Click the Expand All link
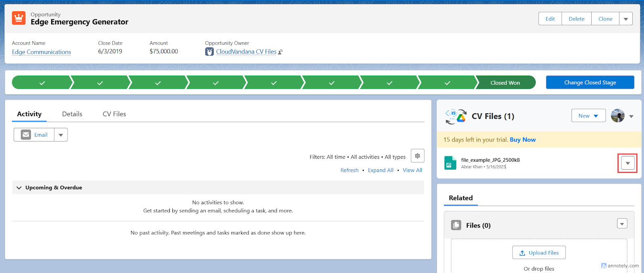This screenshot has height=273, width=644. 381,170
